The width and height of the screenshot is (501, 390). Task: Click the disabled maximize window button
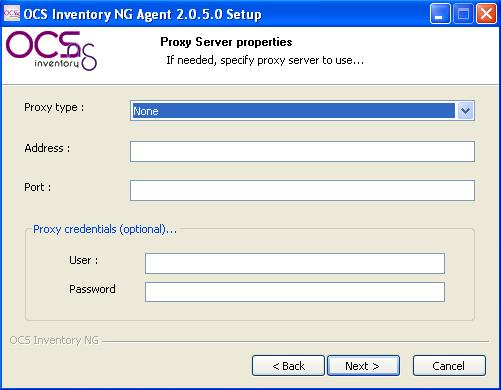[x=463, y=14]
